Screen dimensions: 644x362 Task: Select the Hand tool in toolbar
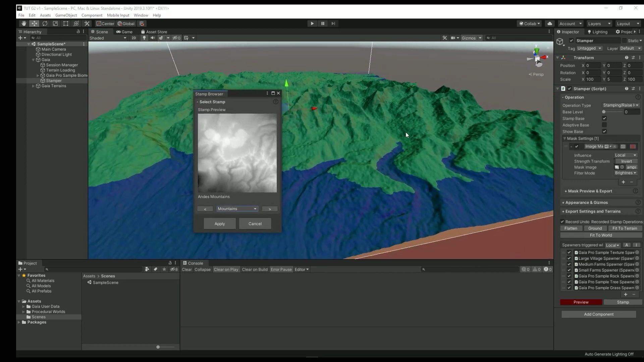[23, 23]
